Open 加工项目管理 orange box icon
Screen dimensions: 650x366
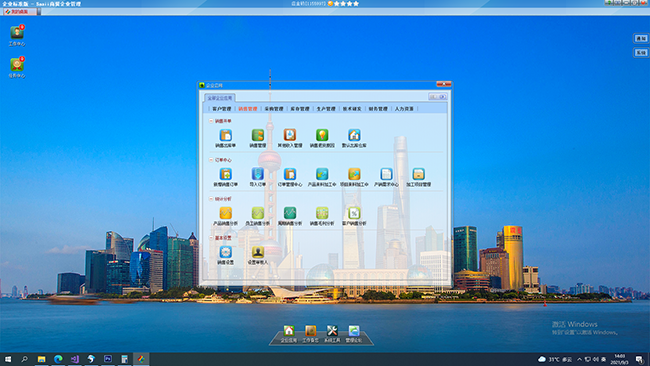418,174
